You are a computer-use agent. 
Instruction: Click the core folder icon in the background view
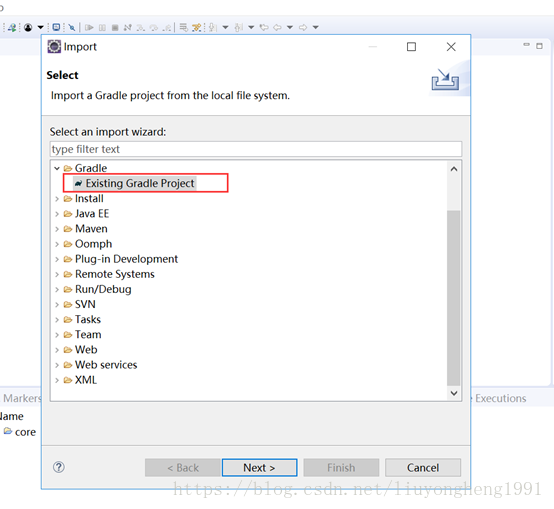[8, 431]
